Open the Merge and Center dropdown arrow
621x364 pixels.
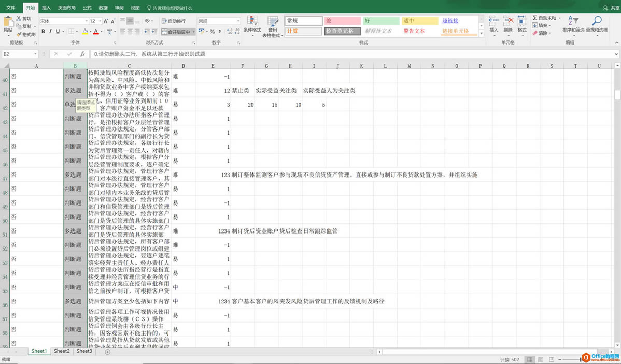tap(194, 32)
